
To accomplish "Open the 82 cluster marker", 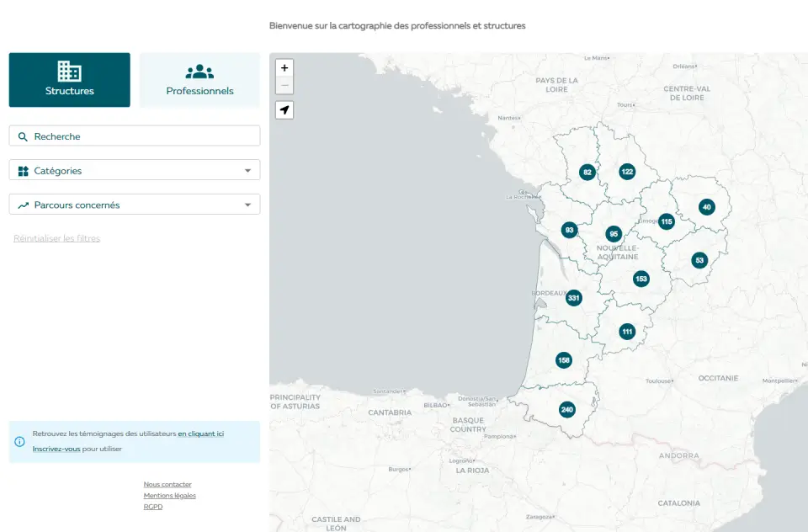I will (x=587, y=173).
